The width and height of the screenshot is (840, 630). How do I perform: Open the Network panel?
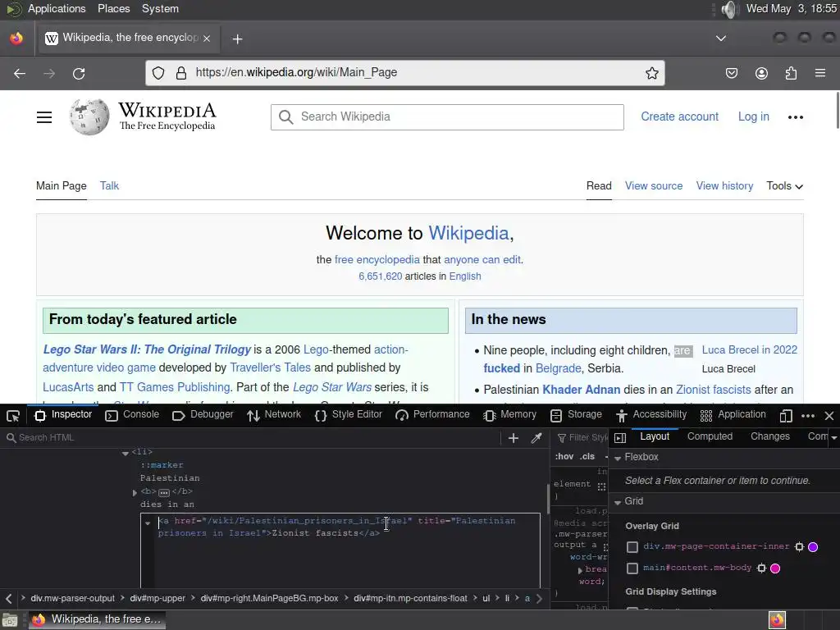(x=274, y=415)
